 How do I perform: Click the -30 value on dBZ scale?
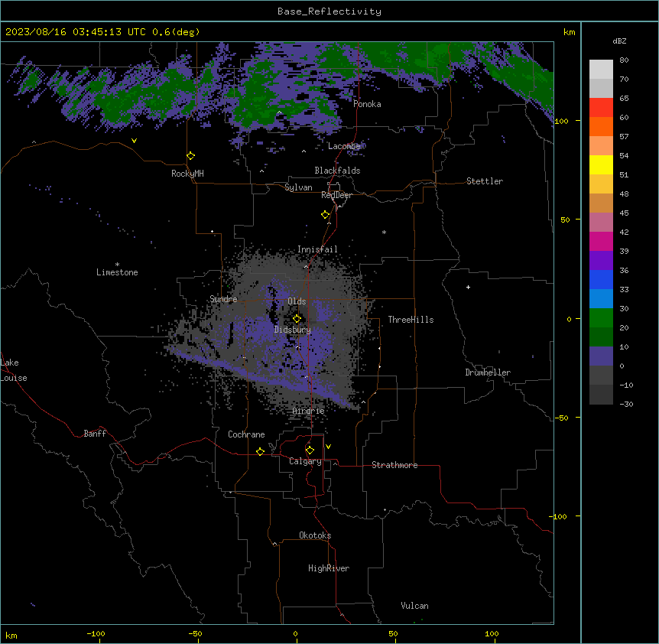pyautogui.click(x=626, y=404)
